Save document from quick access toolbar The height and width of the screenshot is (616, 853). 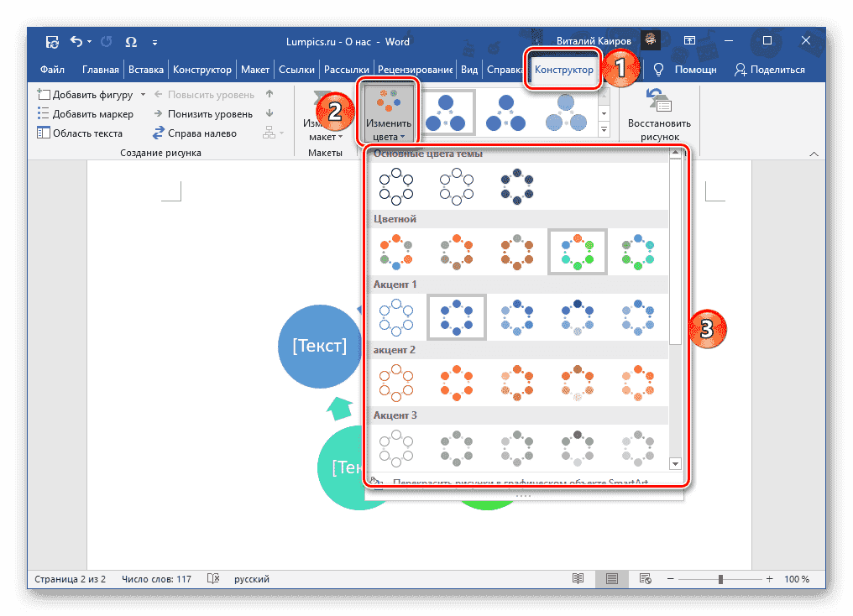(x=51, y=41)
